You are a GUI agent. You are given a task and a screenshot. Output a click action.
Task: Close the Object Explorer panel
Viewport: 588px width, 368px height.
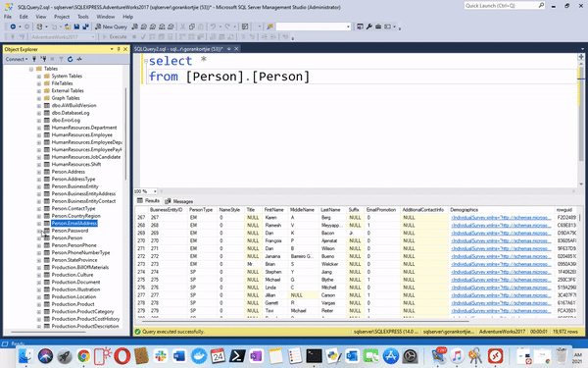point(125,49)
